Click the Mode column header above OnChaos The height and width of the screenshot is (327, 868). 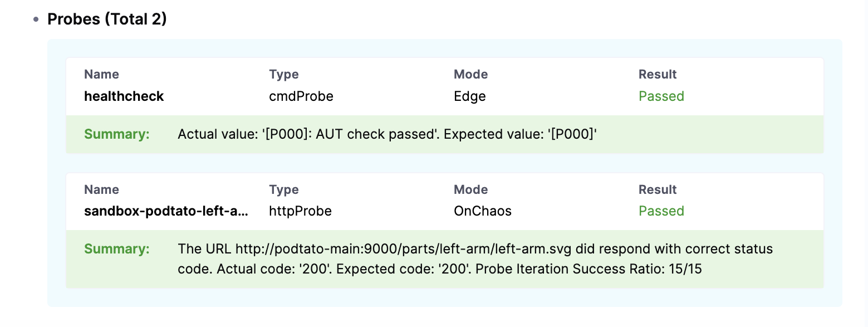click(x=471, y=189)
